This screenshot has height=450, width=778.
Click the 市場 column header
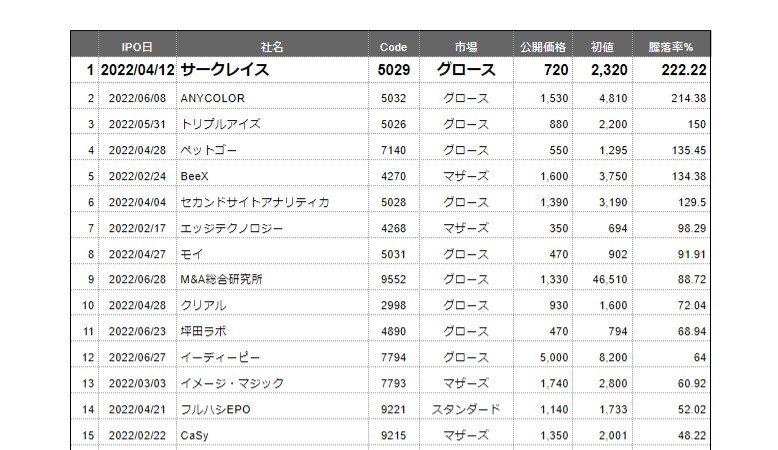point(466,47)
